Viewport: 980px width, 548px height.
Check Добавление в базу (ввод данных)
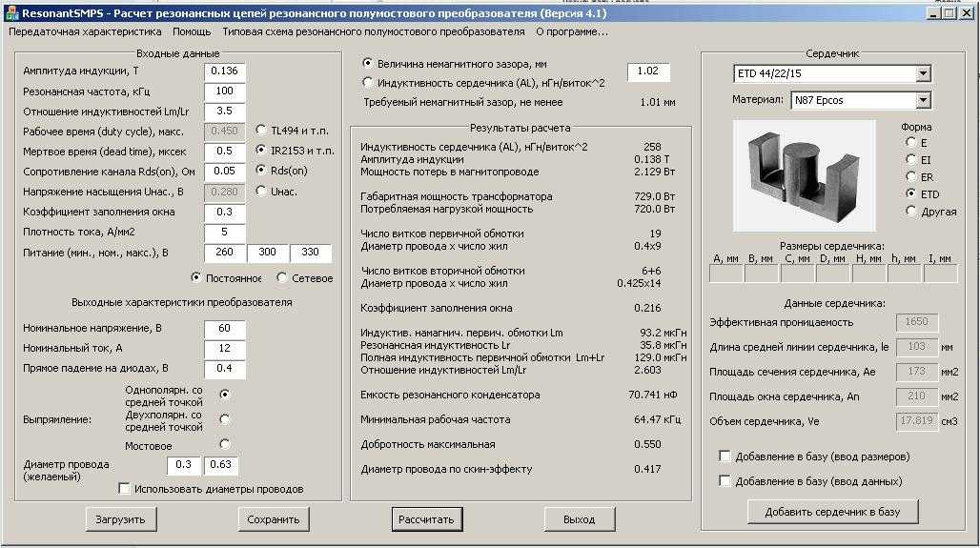click(x=725, y=480)
